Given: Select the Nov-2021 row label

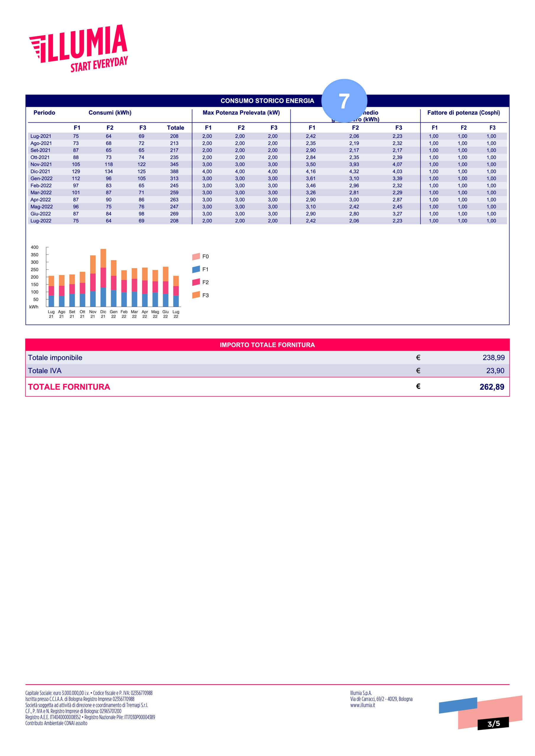Looking at the screenshot, I should click(x=41, y=164).
